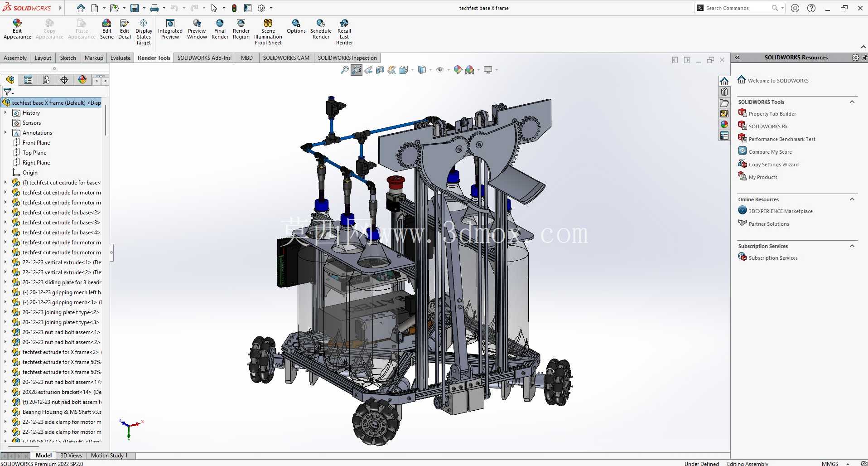The image size is (868, 466).
Task: Expand Bearing Housing & MS Shaft node
Action: pos(5,412)
